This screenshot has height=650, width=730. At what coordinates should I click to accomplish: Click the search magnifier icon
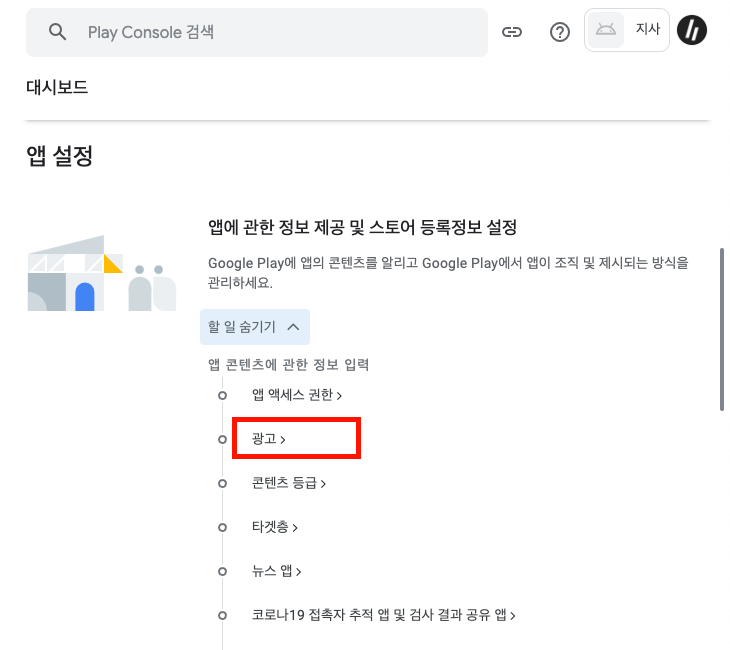[x=57, y=32]
